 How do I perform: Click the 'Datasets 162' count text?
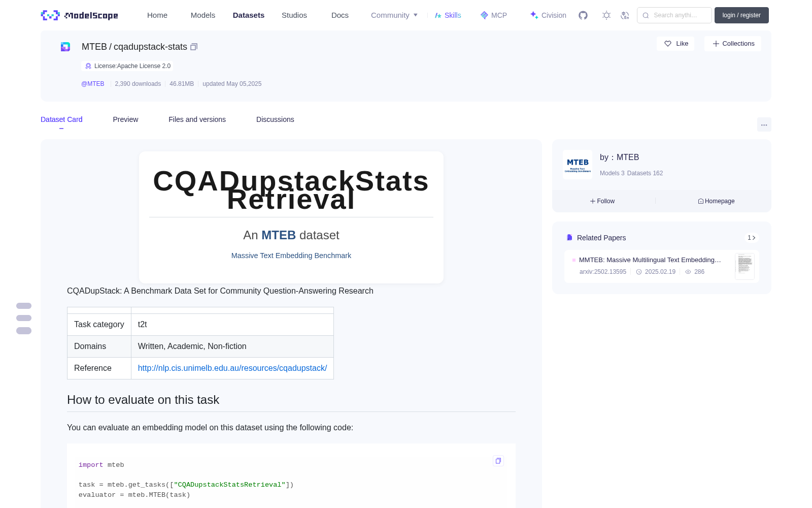(x=645, y=173)
